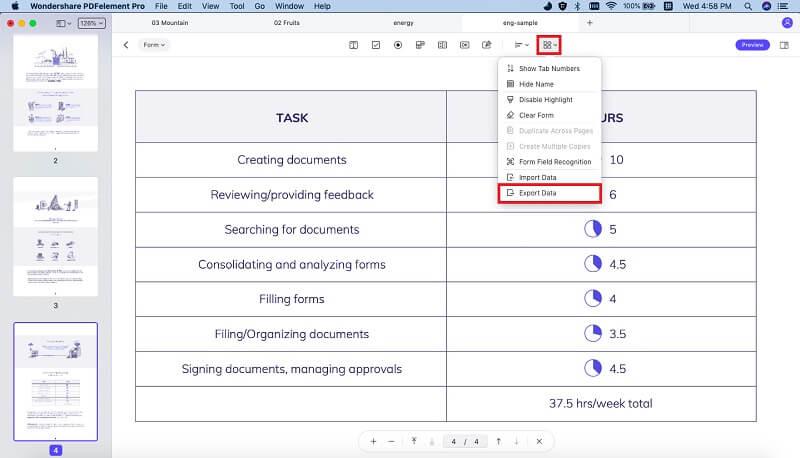Click pie icon in Filling forms row
800x458 pixels.
coord(593,299)
